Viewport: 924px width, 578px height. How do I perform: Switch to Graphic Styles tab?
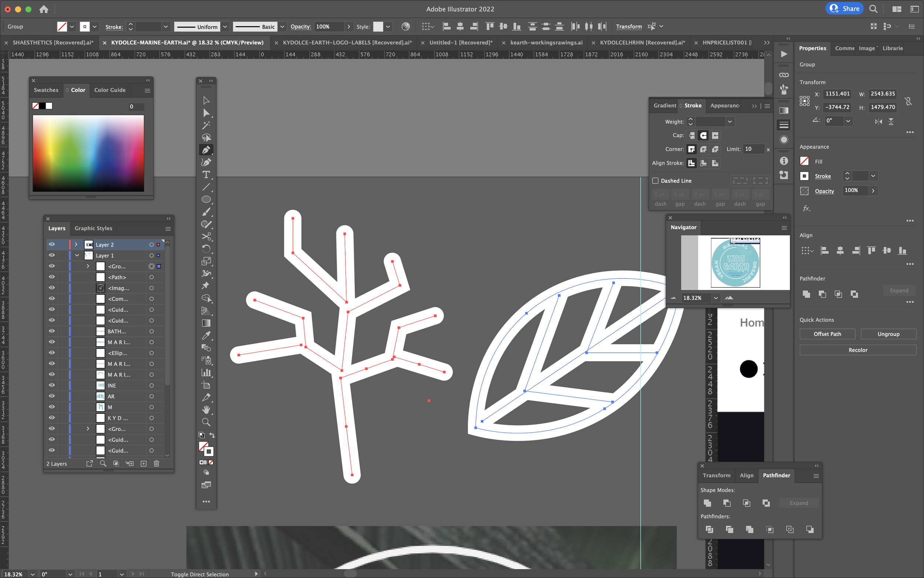coord(93,228)
